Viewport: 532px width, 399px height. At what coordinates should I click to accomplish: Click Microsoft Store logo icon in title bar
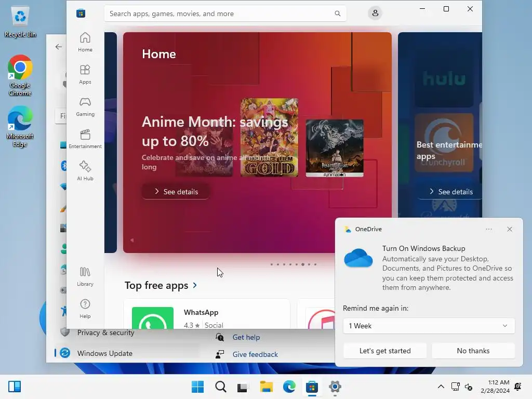[x=81, y=13]
